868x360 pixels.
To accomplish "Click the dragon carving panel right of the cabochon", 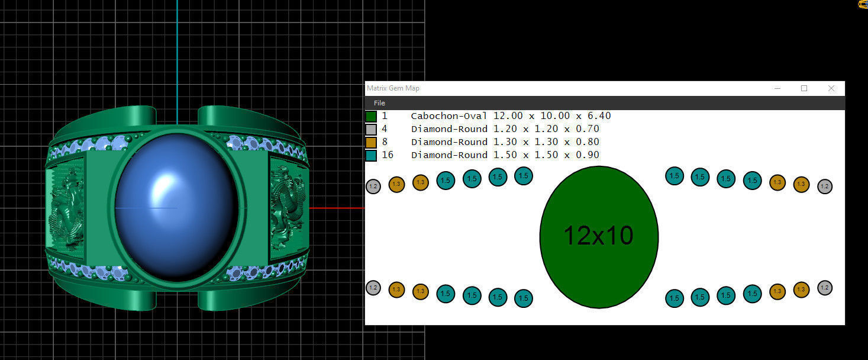I will pos(289,208).
